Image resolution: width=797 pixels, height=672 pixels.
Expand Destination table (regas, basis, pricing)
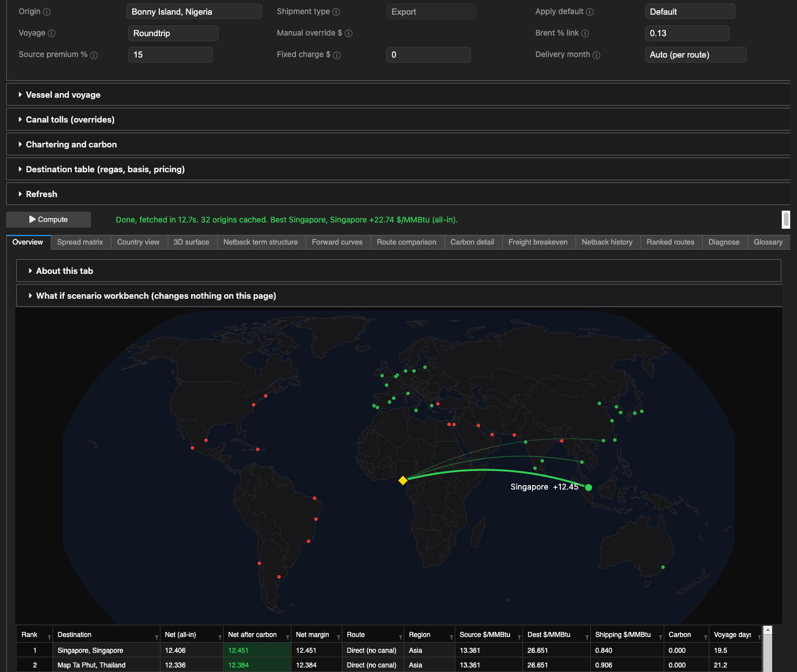(x=398, y=169)
